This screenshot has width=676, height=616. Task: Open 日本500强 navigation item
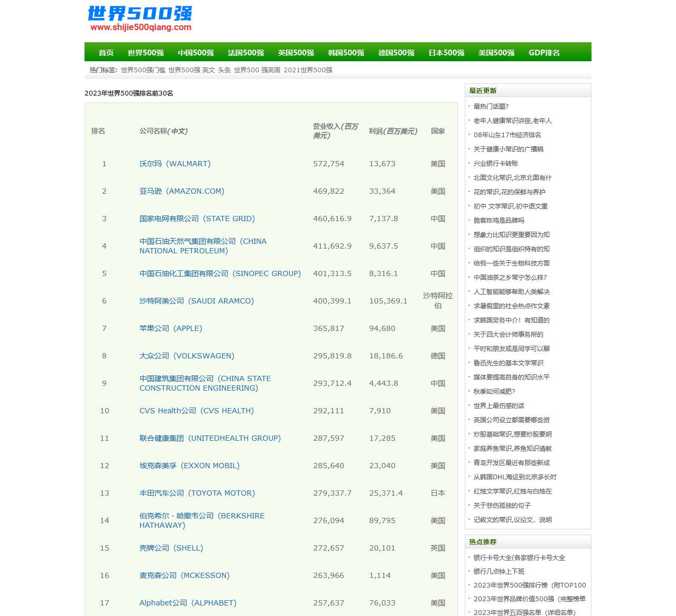tap(447, 53)
